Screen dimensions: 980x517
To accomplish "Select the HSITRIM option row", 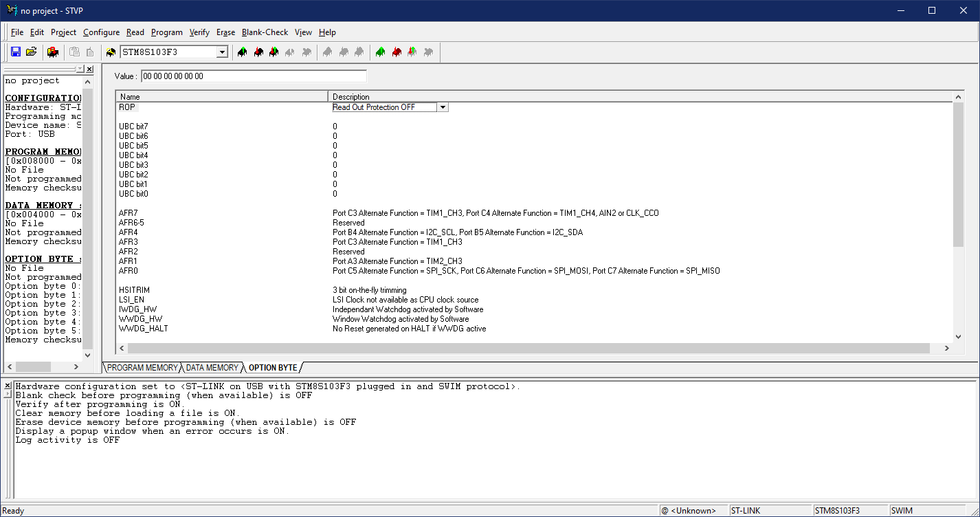I will pyautogui.click(x=535, y=290).
